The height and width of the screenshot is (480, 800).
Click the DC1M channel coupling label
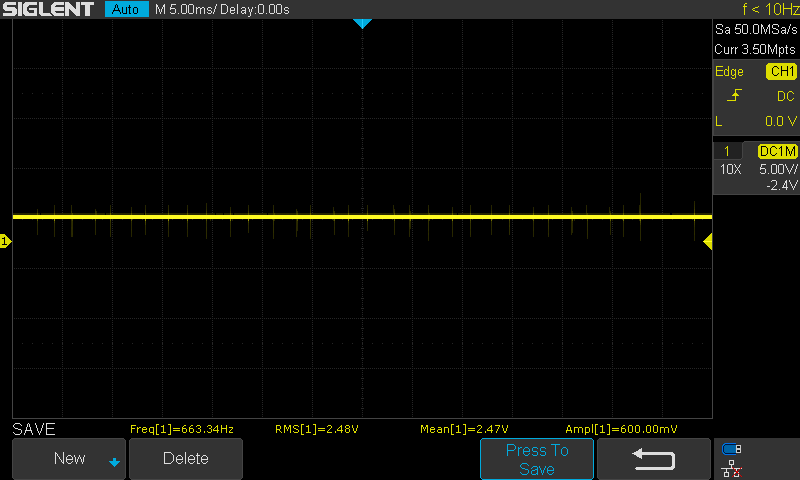778,151
